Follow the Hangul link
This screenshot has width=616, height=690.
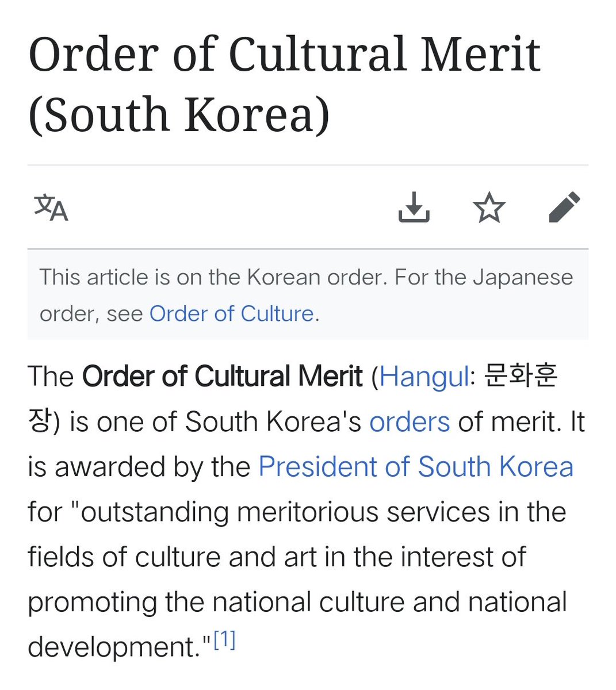(x=424, y=377)
